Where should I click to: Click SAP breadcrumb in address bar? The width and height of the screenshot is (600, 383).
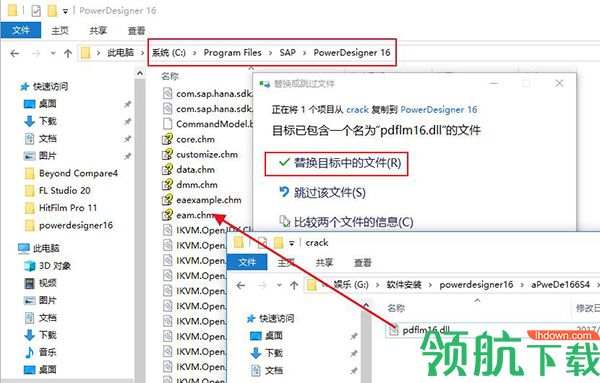tap(287, 52)
